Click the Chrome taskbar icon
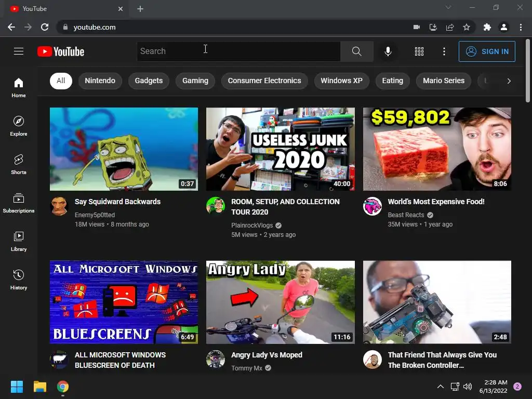The width and height of the screenshot is (532, 399). click(x=63, y=387)
